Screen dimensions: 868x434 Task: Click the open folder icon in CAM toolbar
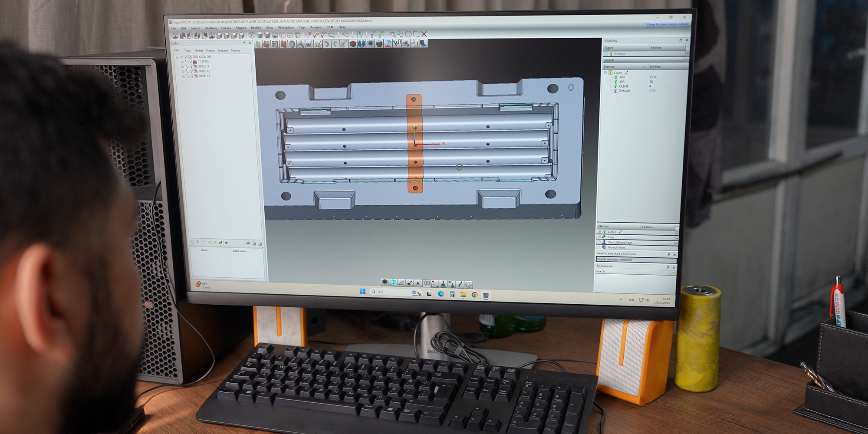pos(266,44)
